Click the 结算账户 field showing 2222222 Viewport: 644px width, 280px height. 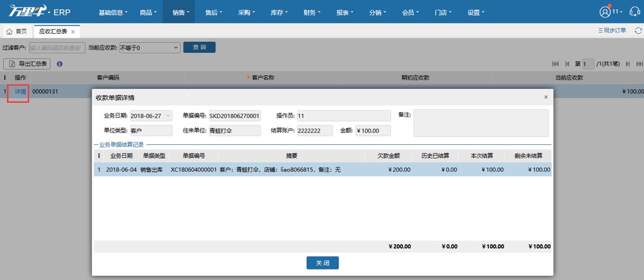[315, 131]
